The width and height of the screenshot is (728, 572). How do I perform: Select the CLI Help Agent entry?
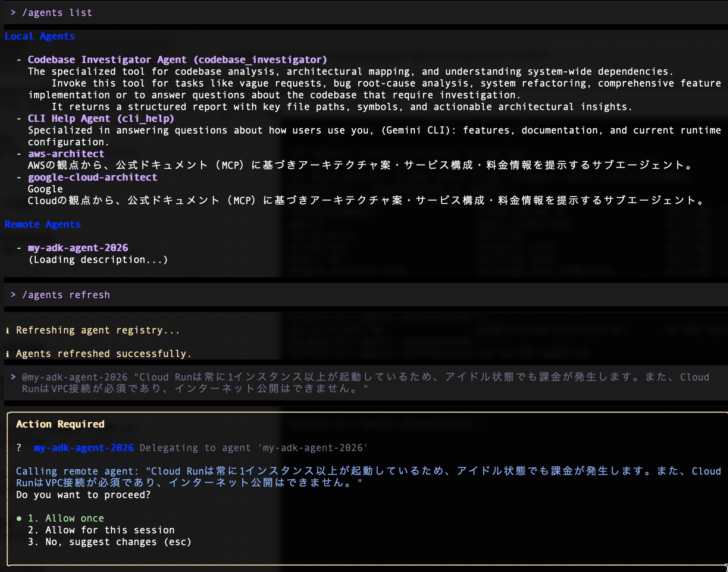[101, 118]
